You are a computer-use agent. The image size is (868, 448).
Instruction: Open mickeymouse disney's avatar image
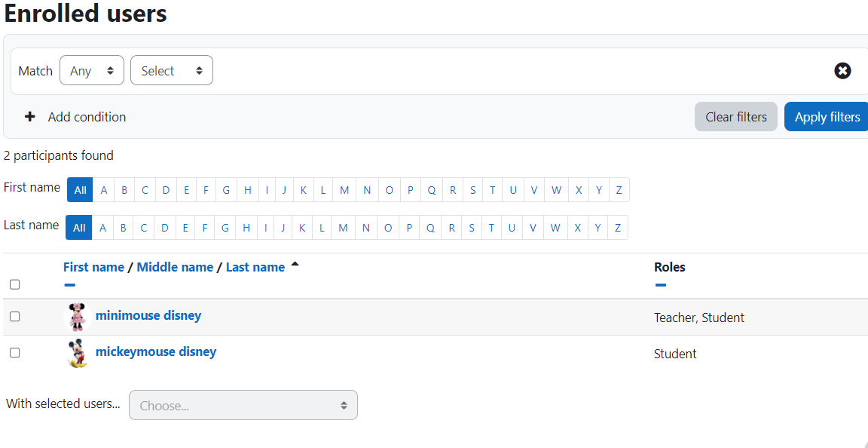(x=77, y=353)
